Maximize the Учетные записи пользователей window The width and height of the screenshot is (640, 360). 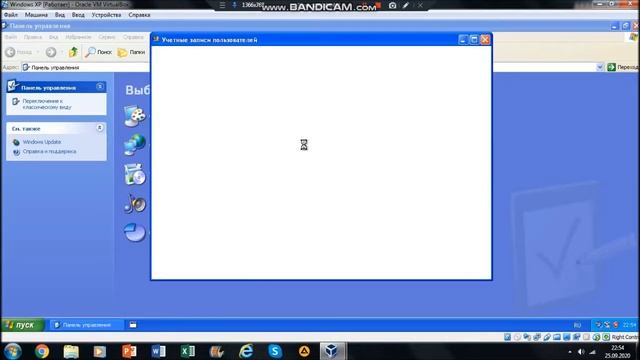point(474,40)
